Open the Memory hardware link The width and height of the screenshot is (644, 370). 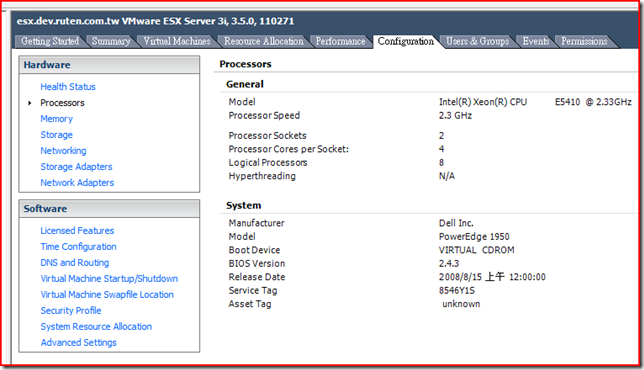pyautogui.click(x=56, y=119)
